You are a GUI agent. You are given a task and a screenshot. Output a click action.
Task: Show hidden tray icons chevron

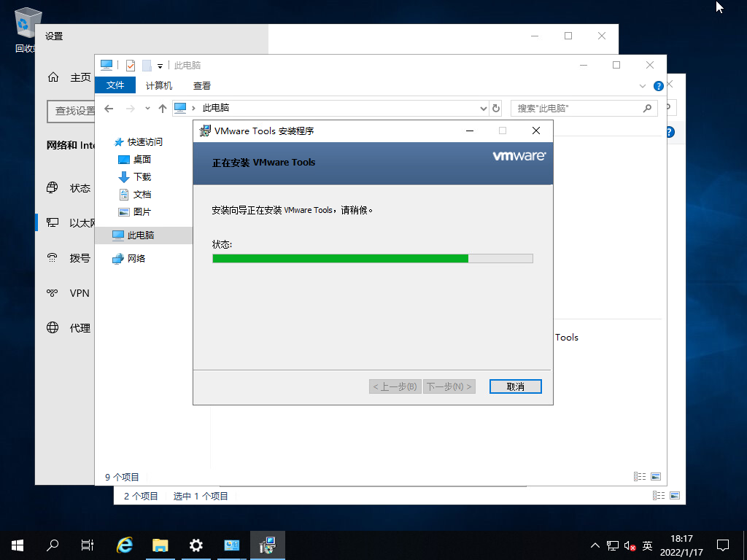coord(595,545)
